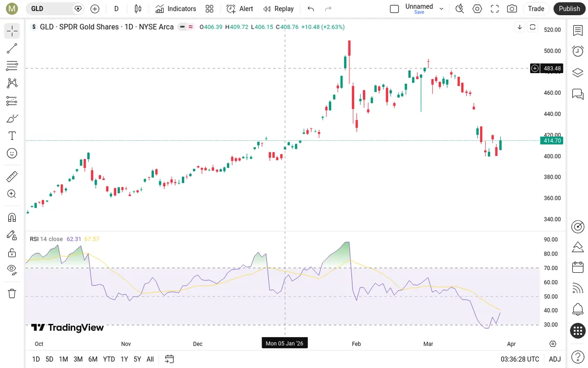
Task: Open the watchlist panel icon
Action: (578, 30)
